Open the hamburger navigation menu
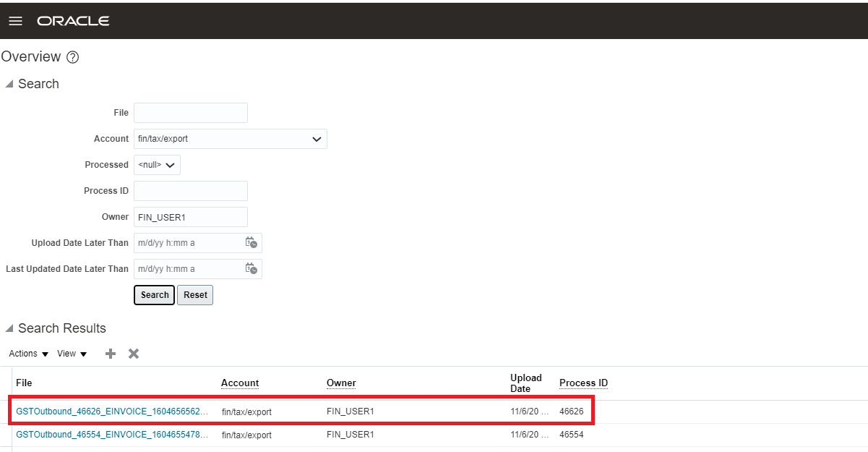The width and height of the screenshot is (868, 452). [15, 21]
